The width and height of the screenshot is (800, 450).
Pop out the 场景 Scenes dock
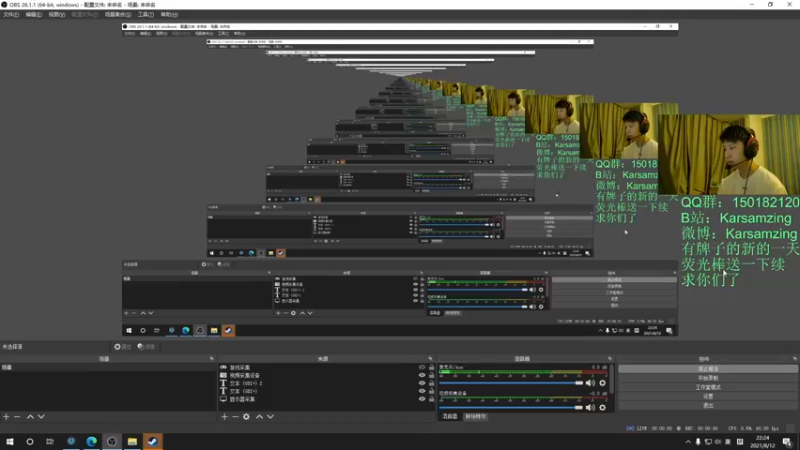(x=212, y=359)
